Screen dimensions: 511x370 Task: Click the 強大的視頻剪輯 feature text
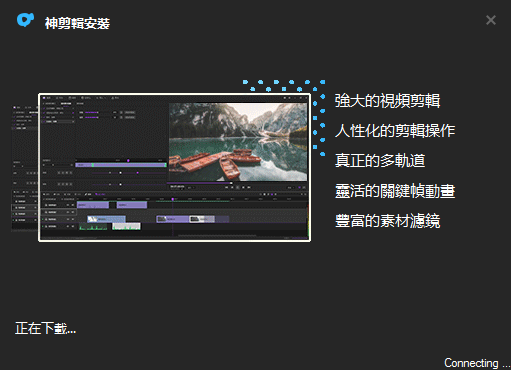pyautogui.click(x=387, y=101)
